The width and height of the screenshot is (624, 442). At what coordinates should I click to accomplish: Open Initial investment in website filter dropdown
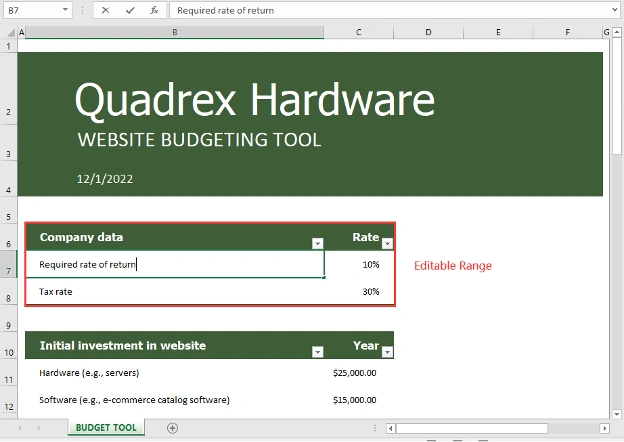point(318,352)
